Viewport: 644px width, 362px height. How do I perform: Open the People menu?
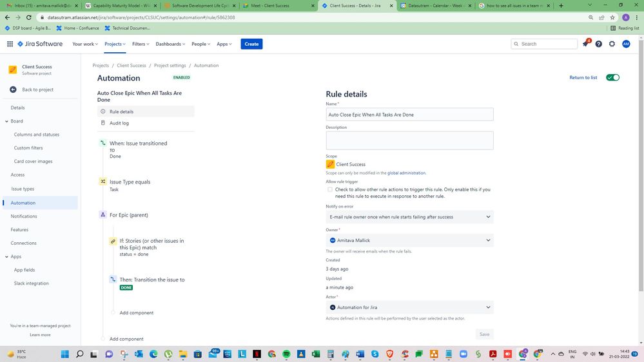[x=201, y=44]
